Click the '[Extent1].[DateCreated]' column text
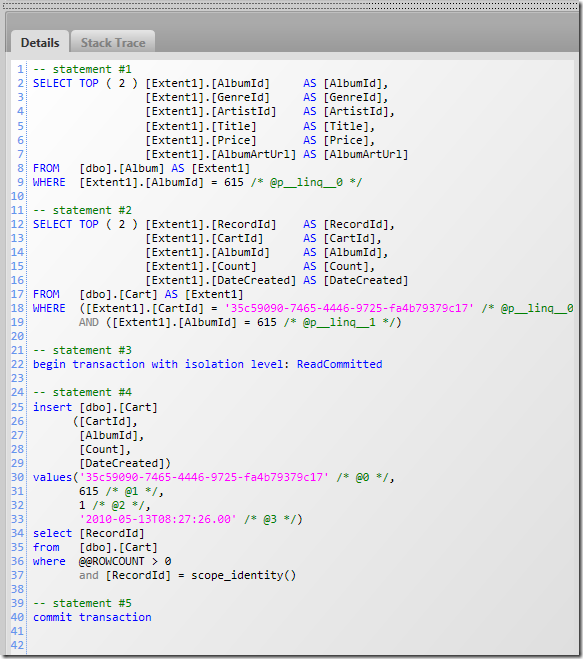Image resolution: width=583 pixels, height=659 pixels. click(221, 280)
